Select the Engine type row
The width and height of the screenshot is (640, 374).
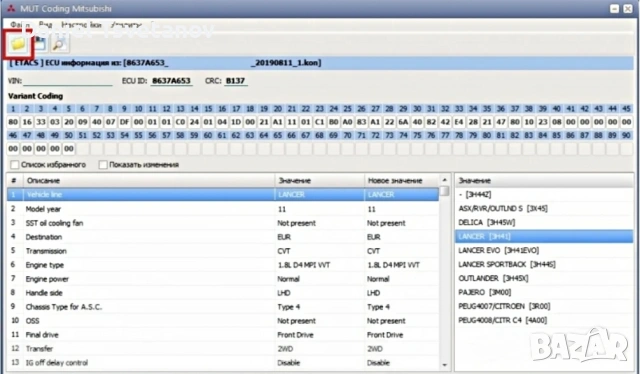pyautogui.click(x=223, y=265)
